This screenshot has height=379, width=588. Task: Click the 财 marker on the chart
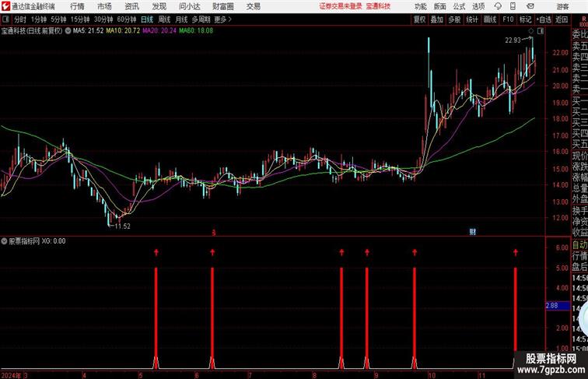tap(473, 232)
